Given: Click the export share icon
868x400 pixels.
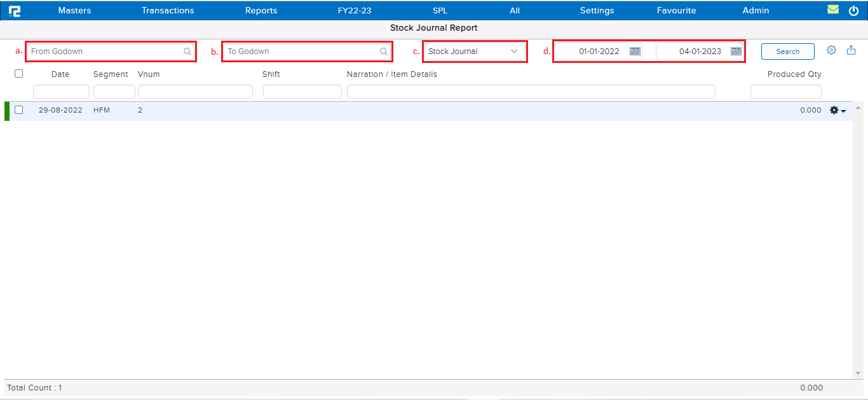Looking at the screenshot, I should [x=850, y=50].
